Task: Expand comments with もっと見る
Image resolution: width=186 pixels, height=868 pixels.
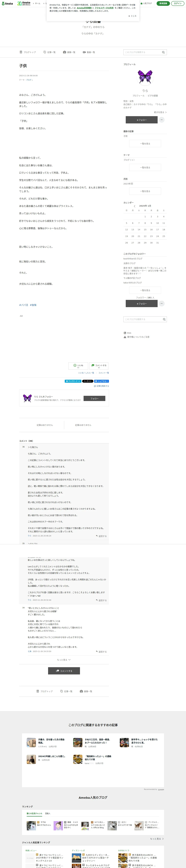Action: 64,660
